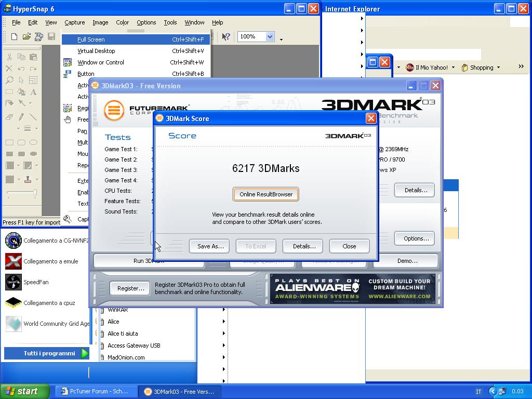Select the Text 'A' tool
The image size is (532, 399).
[x=33, y=92]
